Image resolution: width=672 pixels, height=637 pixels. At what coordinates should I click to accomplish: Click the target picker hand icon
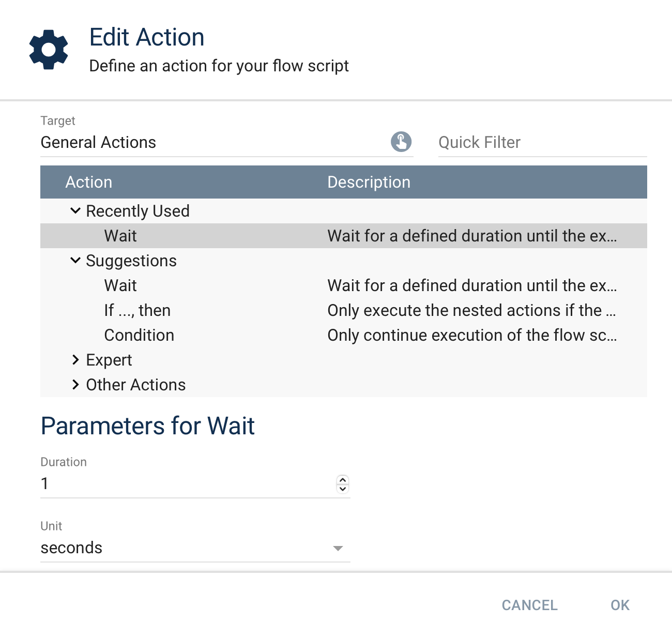(x=401, y=142)
